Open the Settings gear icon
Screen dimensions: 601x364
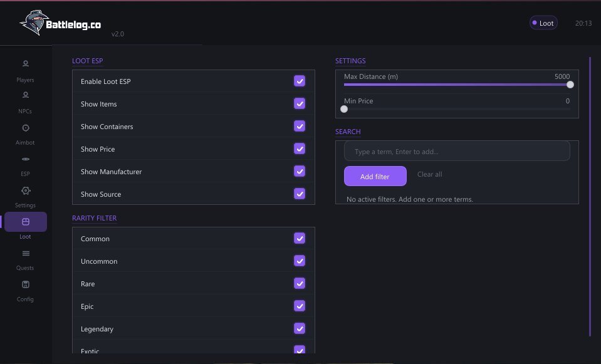[26, 190]
